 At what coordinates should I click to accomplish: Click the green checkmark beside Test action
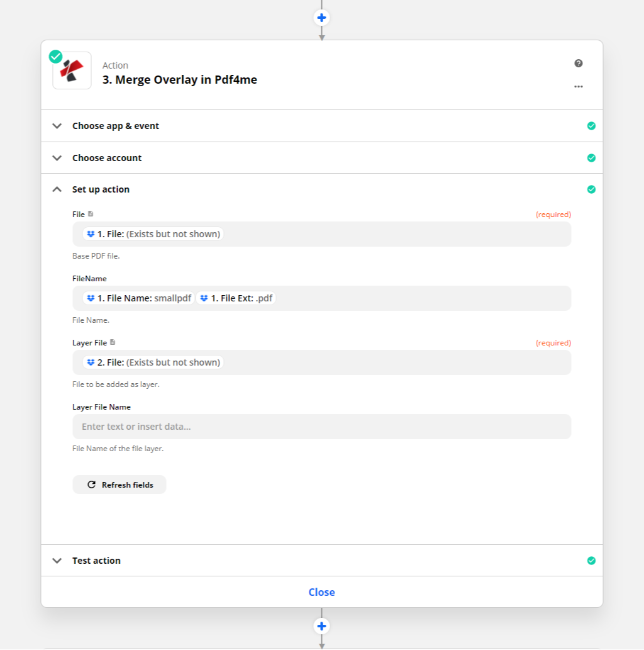591,560
